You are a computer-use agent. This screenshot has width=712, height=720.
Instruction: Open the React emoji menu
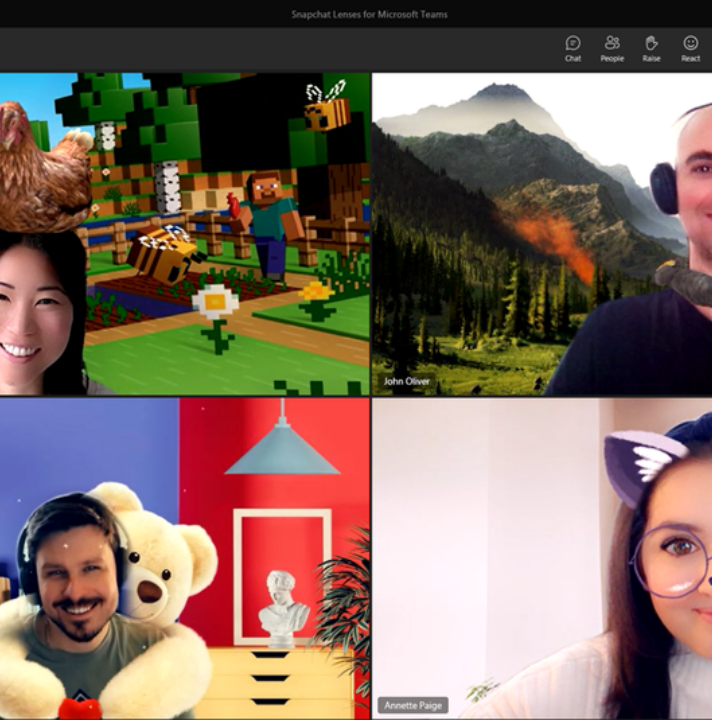pos(690,48)
